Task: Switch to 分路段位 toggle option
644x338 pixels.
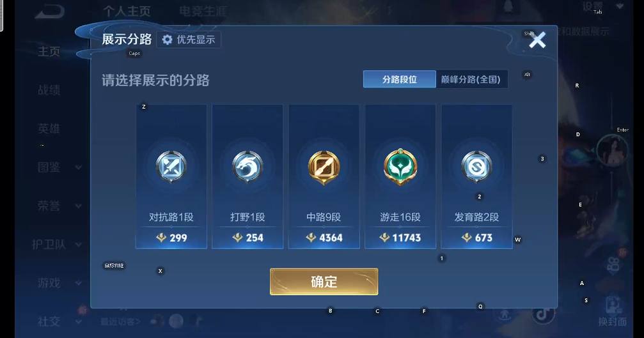Action: (399, 79)
